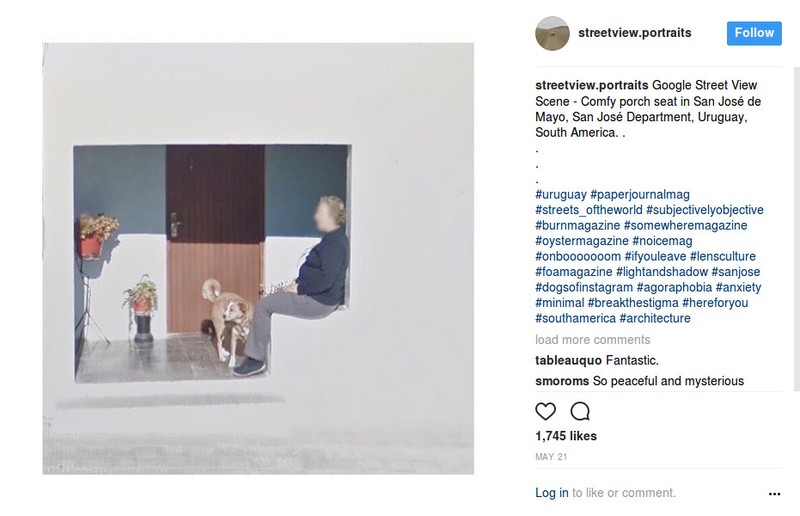This screenshot has height=516, width=800.
Task: Click streetview.portraits username in header
Action: pos(635,33)
